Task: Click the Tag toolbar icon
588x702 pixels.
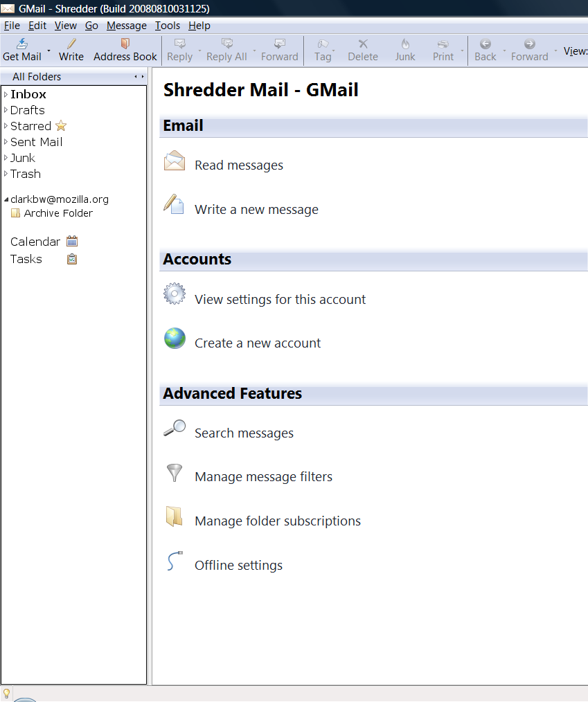Action: point(323,44)
